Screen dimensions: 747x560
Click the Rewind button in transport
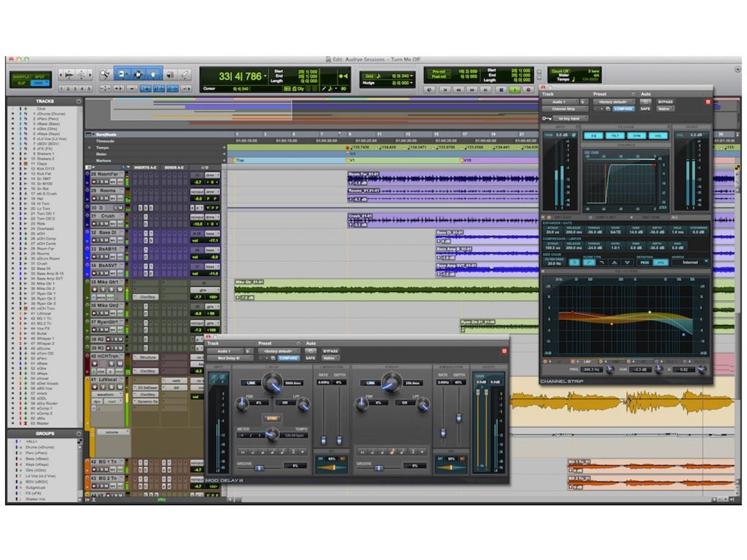459,90
